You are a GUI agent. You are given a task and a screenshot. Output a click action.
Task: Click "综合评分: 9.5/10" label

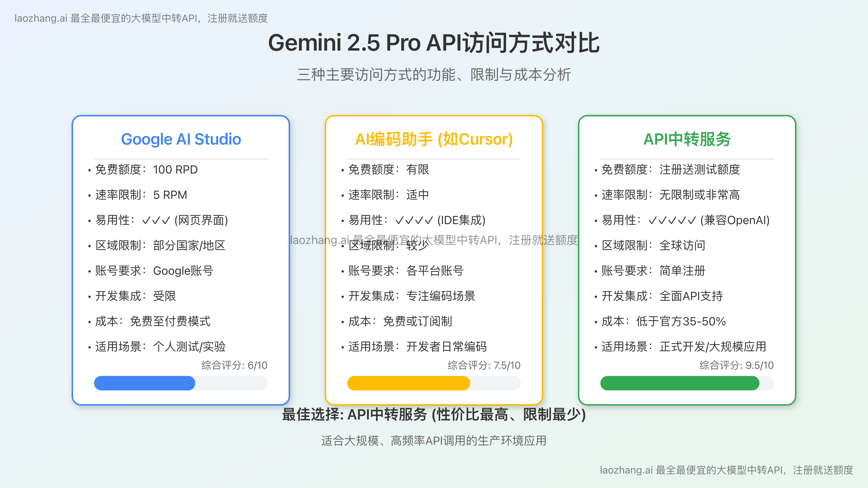click(737, 365)
